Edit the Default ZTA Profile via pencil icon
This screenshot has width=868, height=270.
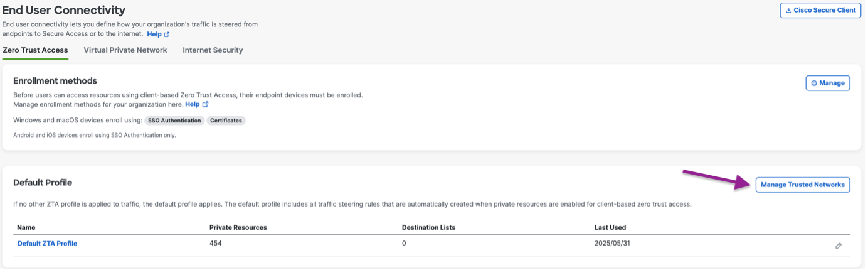click(x=839, y=246)
